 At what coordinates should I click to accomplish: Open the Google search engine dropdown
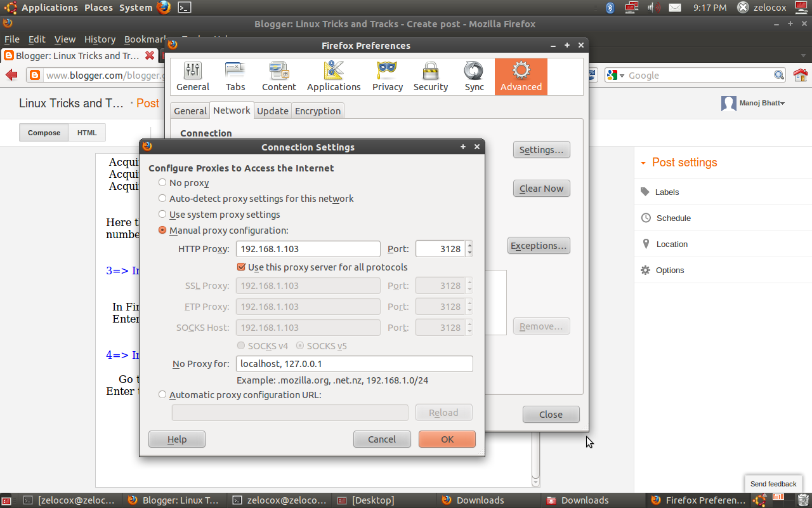click(x=616, y=76)
